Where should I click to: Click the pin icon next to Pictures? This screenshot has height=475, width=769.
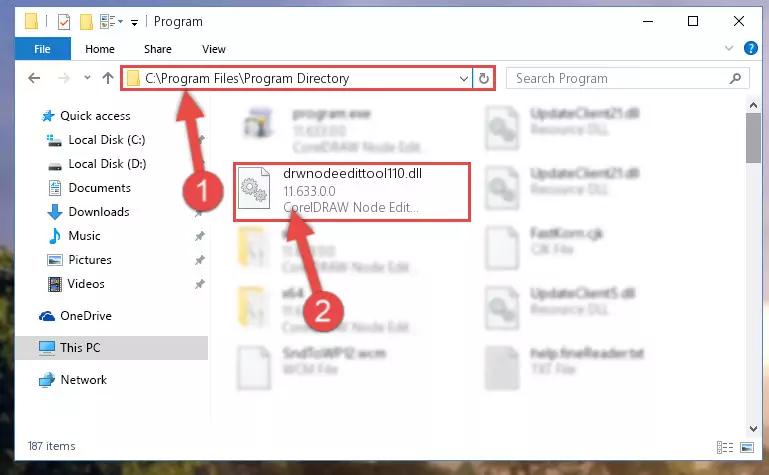click(199, 260)
